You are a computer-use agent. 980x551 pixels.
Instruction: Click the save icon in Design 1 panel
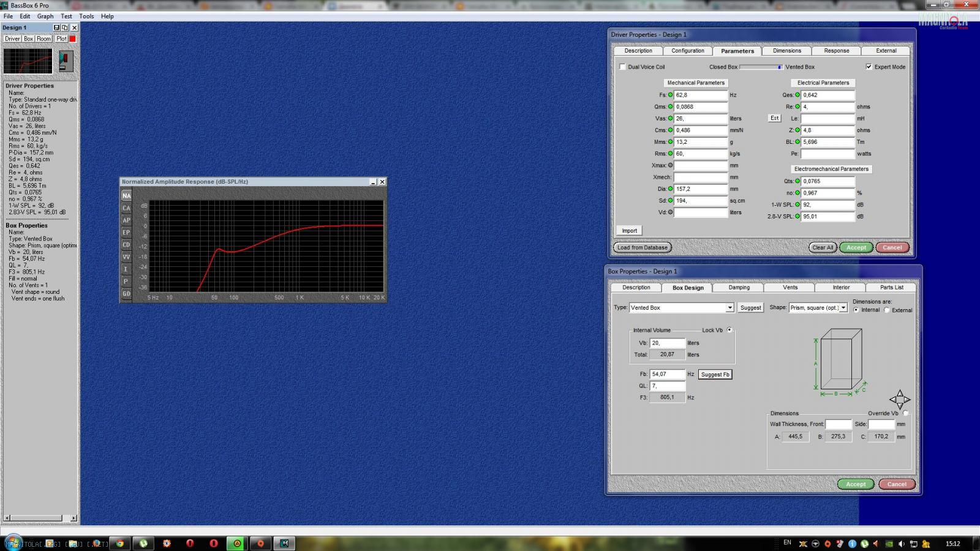click(57, 28)
